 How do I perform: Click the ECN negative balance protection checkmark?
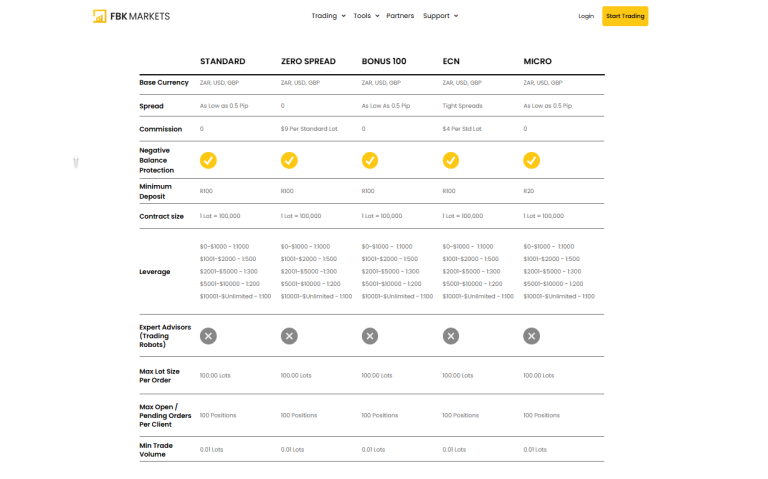pos(451,160)
